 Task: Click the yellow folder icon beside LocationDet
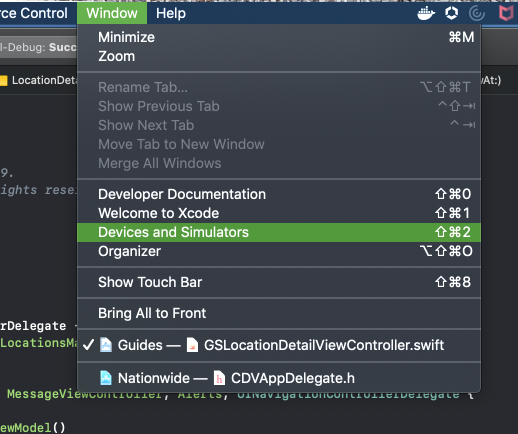click(x=3, y=80)
